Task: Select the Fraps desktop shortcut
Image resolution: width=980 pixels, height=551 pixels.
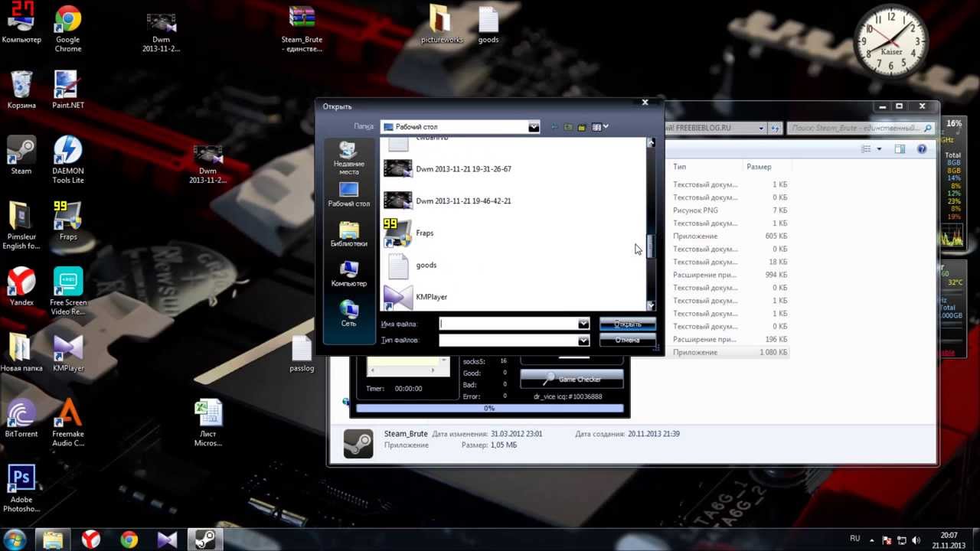Action: 67,221
